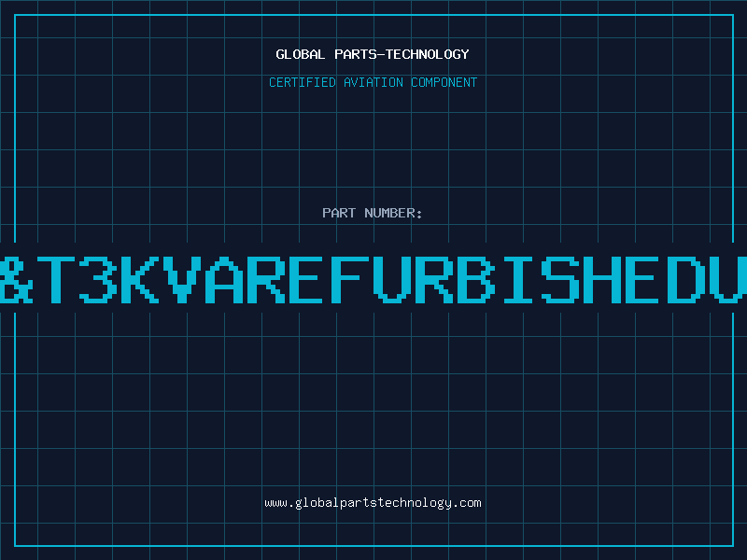Select the digit 3 in part number

98,280
